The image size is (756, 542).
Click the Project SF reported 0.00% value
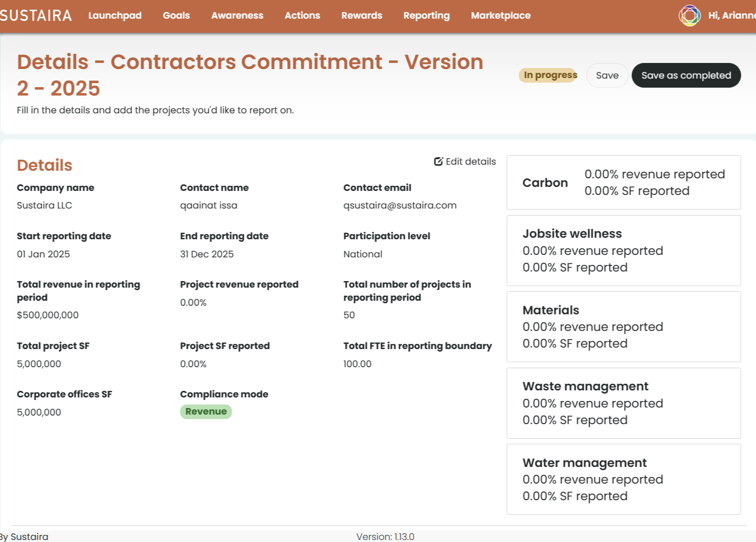coord(193,364)
